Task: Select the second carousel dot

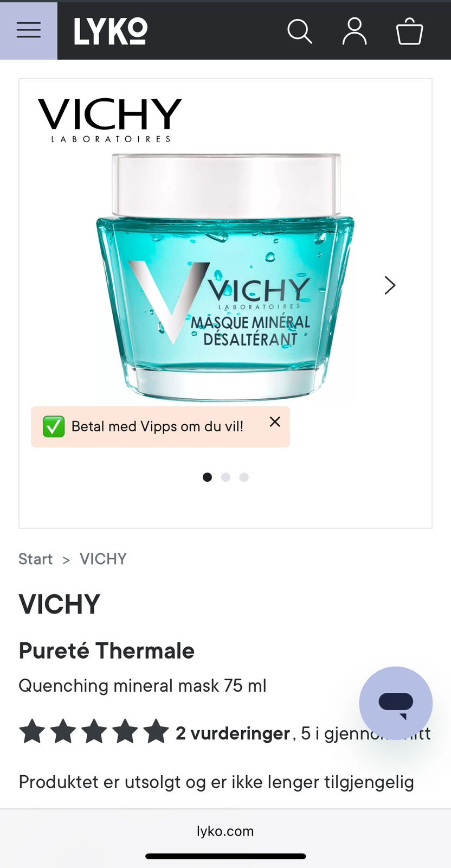Action: pyautogui.click(x=225, y=477)
